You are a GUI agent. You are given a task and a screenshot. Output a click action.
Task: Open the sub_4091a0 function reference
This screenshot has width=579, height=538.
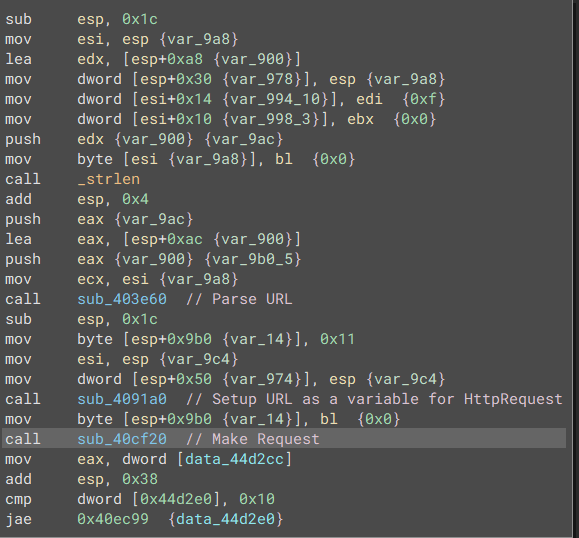pos(122,399)
